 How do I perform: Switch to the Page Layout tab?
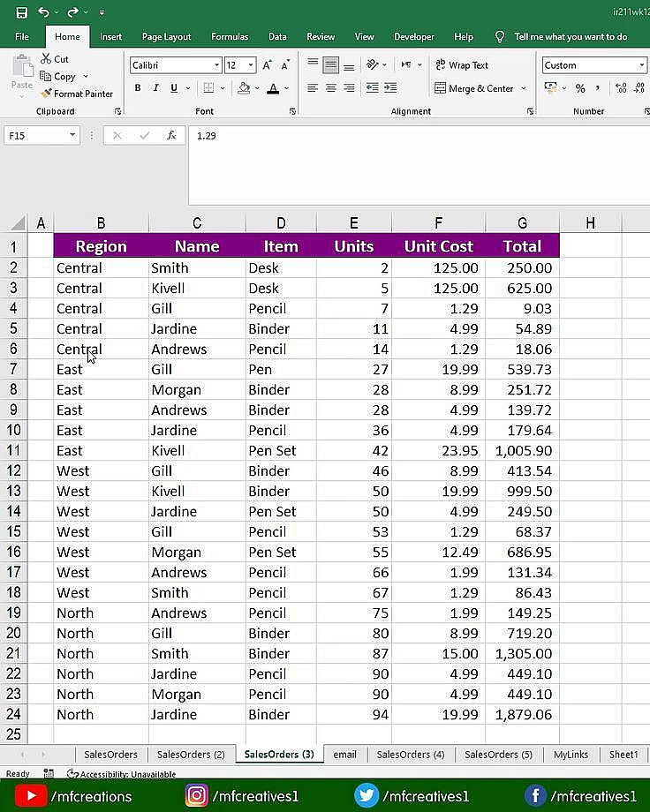coord(166,37)
